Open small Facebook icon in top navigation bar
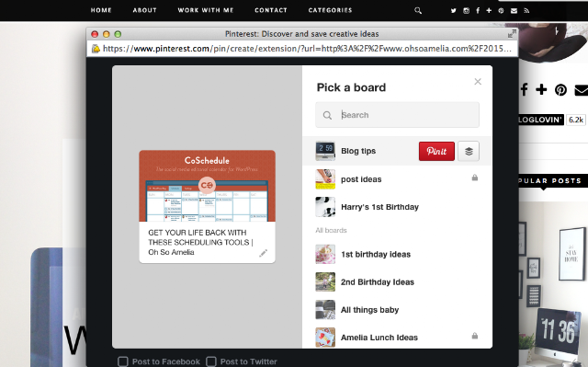Viewport: 588px width, 367px height. [478, 10]
